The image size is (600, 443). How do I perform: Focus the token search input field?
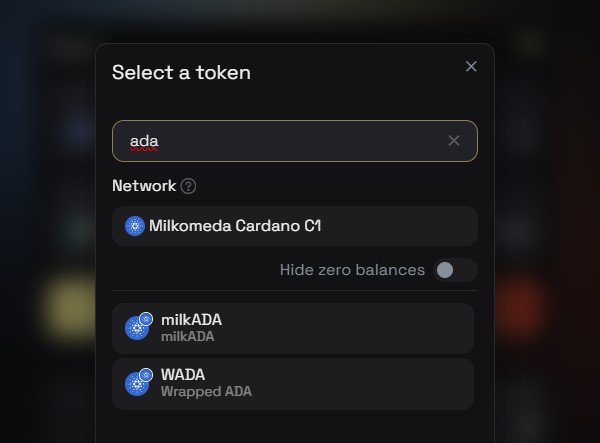point(295,141)
